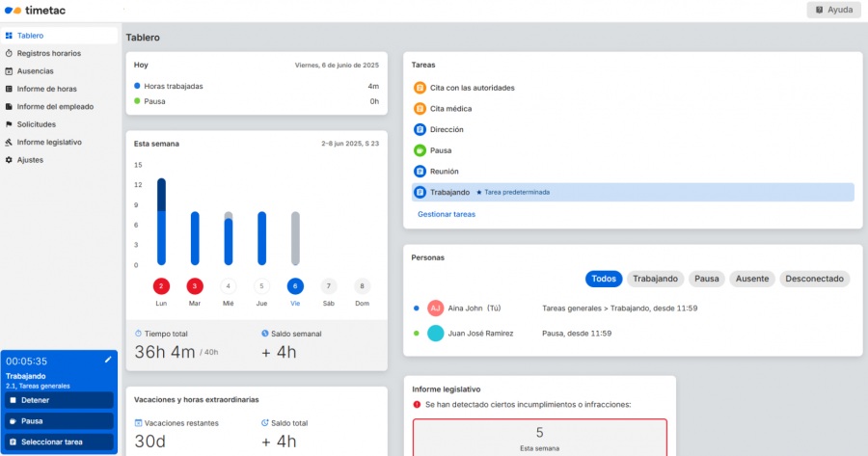Click the 36h 4m total time value
The image size is (868, 456).
pyautogui.click(x=165, y=352)
